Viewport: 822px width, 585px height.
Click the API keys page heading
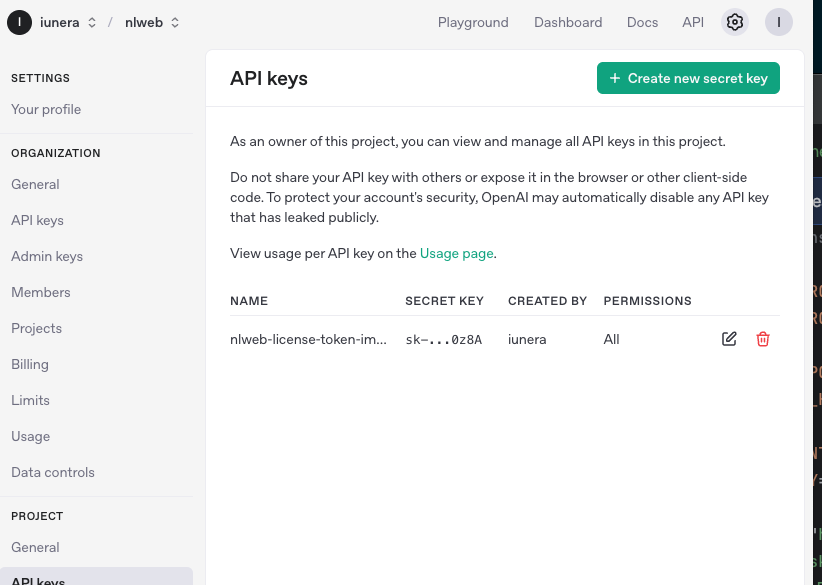click(x=269, y=79)
